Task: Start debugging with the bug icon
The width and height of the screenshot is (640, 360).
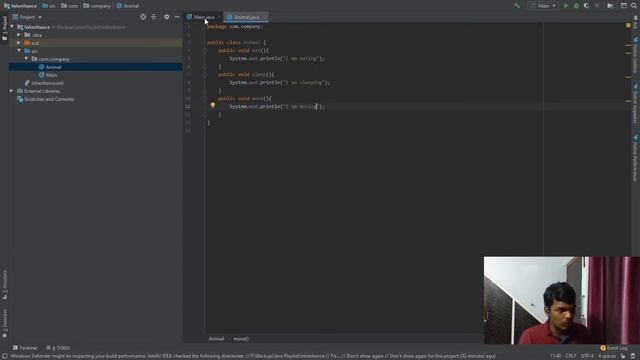Action: point(576,6)
